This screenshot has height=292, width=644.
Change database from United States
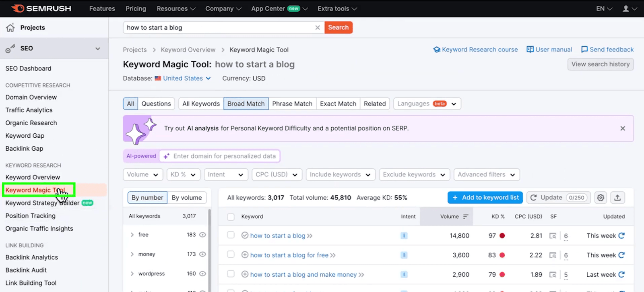(x=183, y=79)
